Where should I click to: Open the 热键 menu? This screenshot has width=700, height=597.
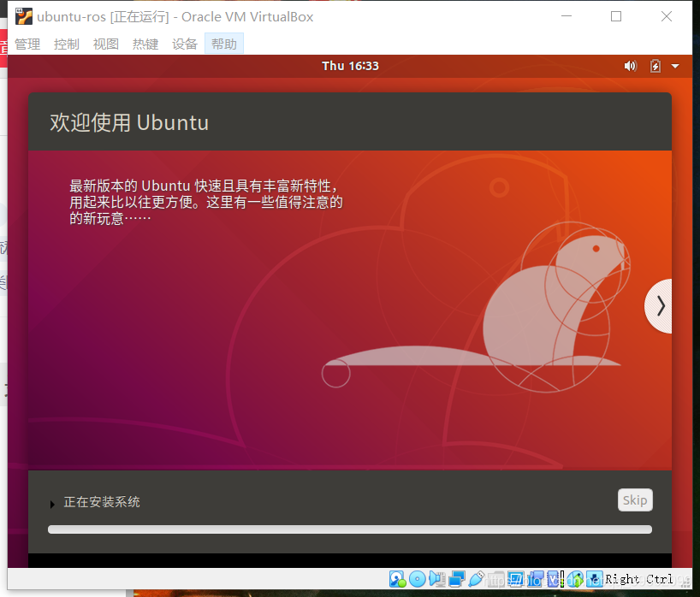[145, 44]
